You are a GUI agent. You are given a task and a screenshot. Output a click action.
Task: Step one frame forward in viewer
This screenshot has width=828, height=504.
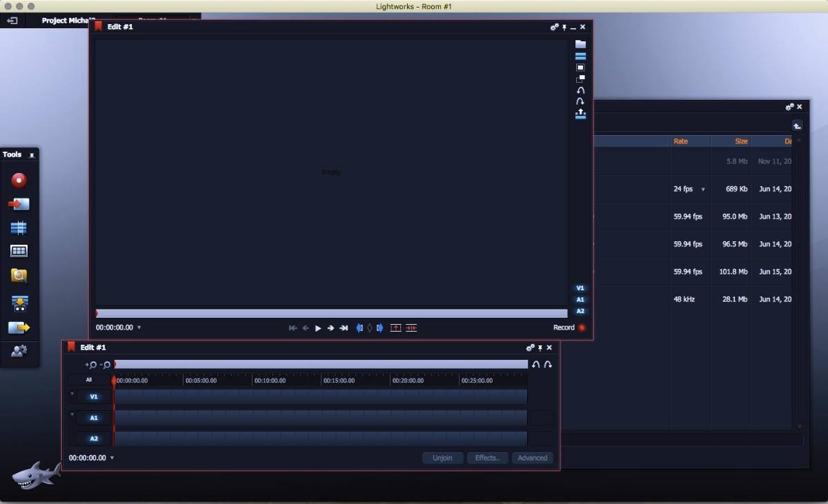(x=331, y=328)
